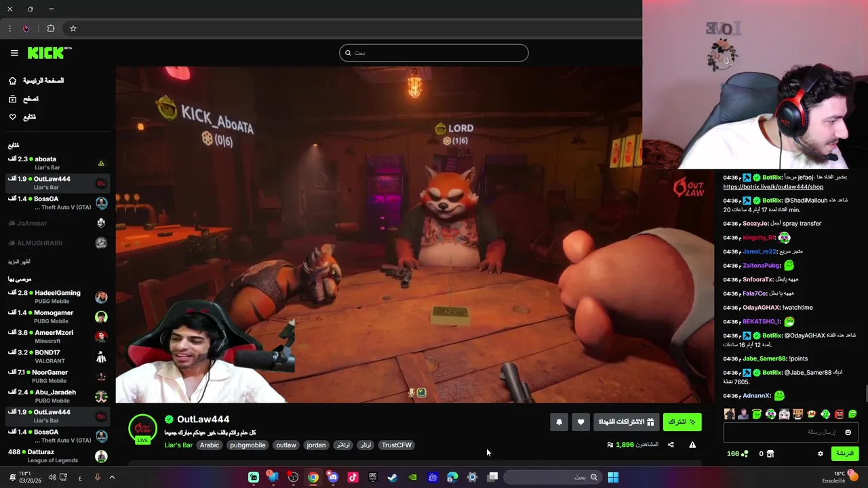Open Epic Games from the taskbar

372,477
